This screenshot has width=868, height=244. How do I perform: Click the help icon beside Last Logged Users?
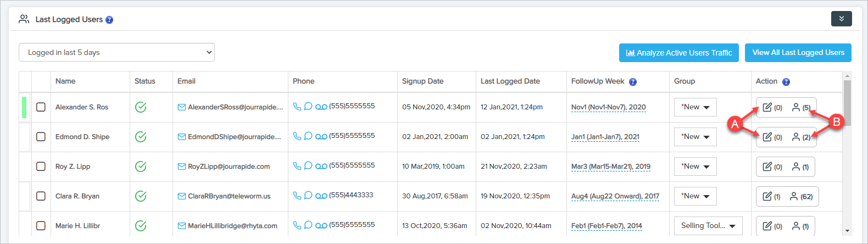coord(109,20)
